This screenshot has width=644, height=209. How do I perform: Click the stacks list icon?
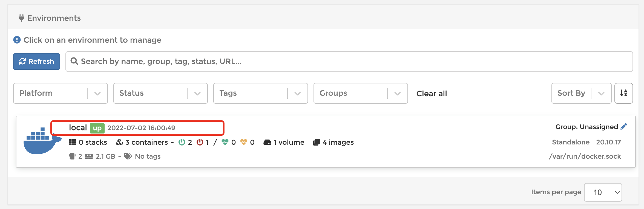(x=72, y=142)
